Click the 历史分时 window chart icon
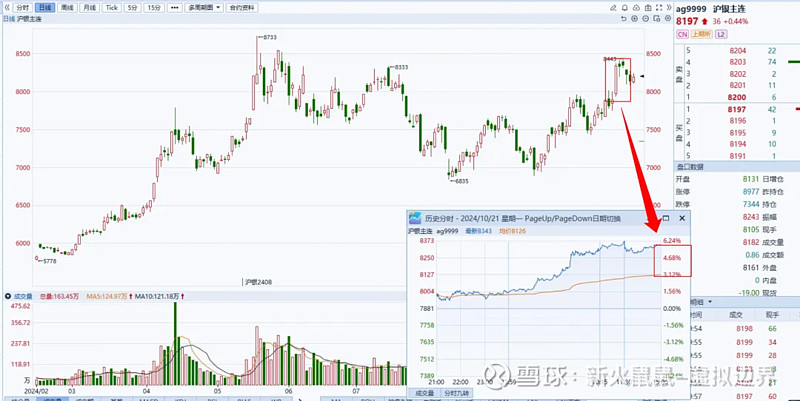The height and width of the screenshot is (401, 800). (x=415, y=218)
